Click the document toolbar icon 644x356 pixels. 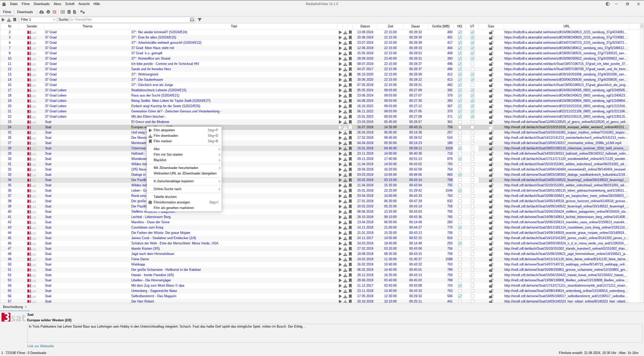pyautogui.click(x=75, y=12)
